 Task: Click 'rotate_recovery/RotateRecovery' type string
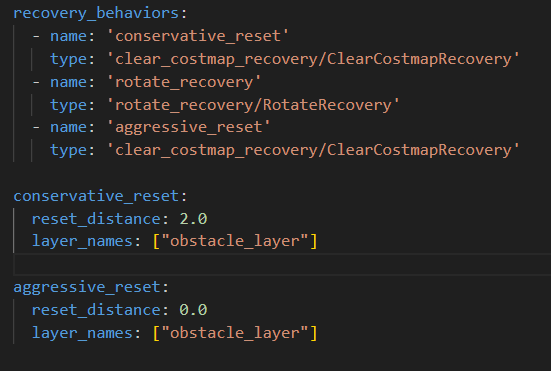[x=253, y=105]
